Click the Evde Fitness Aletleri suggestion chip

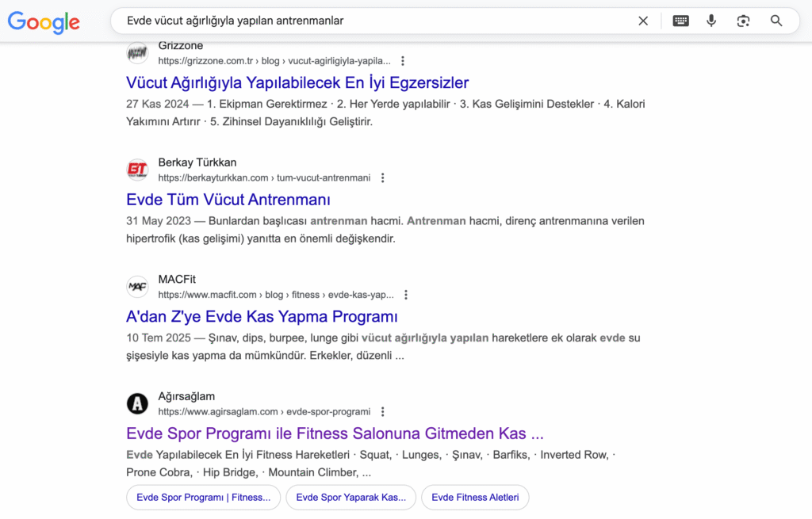tap(475, 497)
